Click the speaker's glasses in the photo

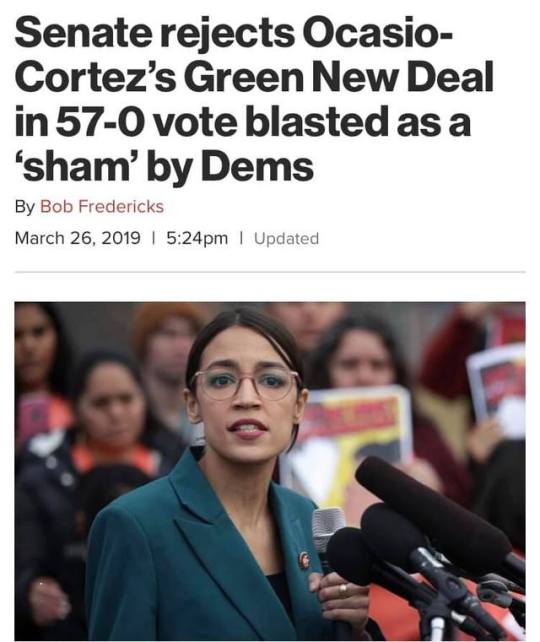pos(246,384)
